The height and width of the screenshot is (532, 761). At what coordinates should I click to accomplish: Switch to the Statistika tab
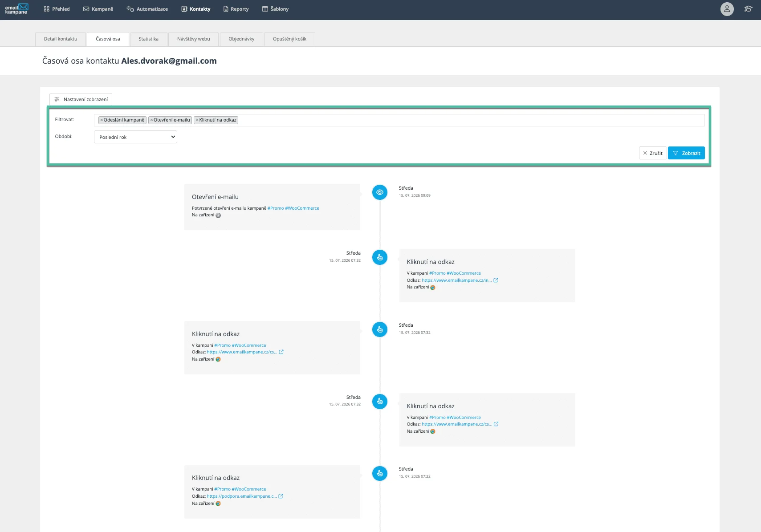(148, 39)
